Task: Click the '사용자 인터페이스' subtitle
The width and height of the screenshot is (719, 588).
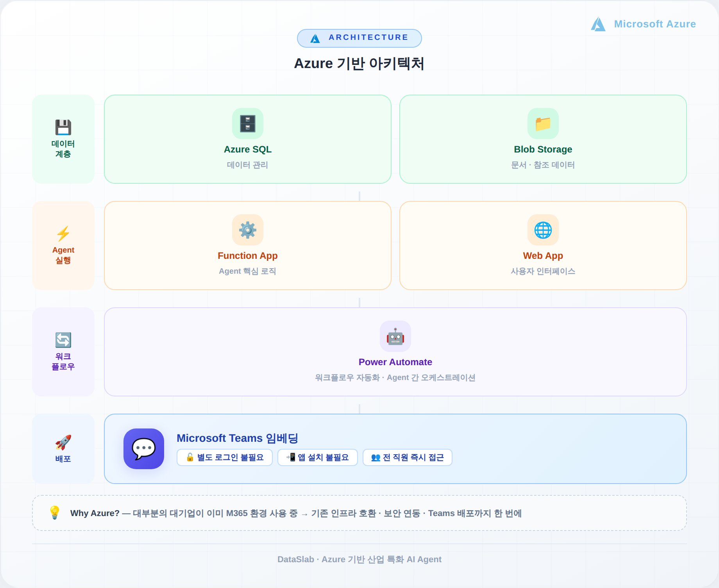Action: click(x=543, y=271)
